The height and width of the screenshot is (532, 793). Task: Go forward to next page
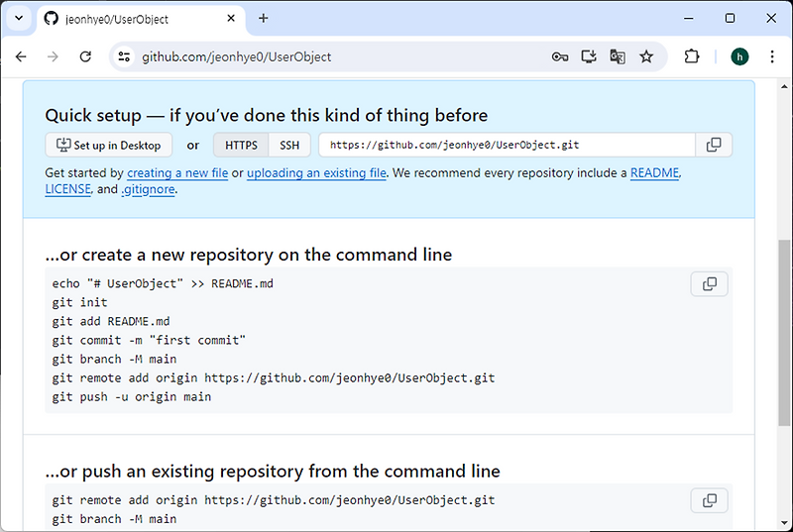[53, 56]
